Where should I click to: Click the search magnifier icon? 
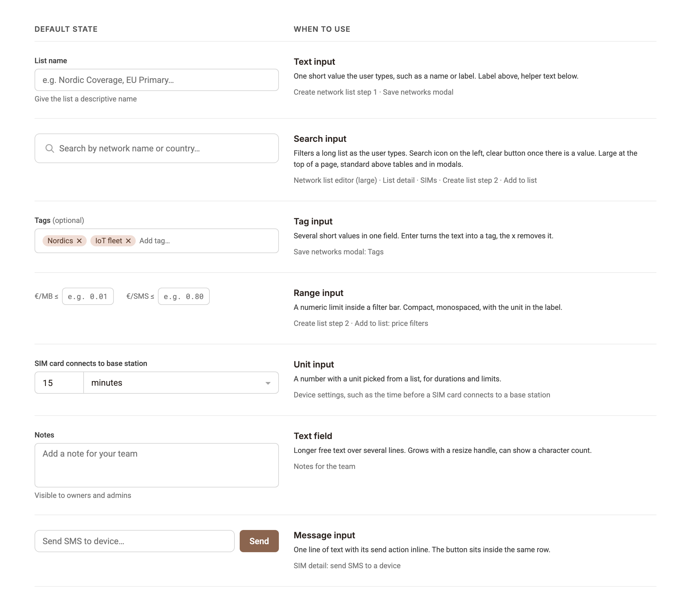pos(49,148)
